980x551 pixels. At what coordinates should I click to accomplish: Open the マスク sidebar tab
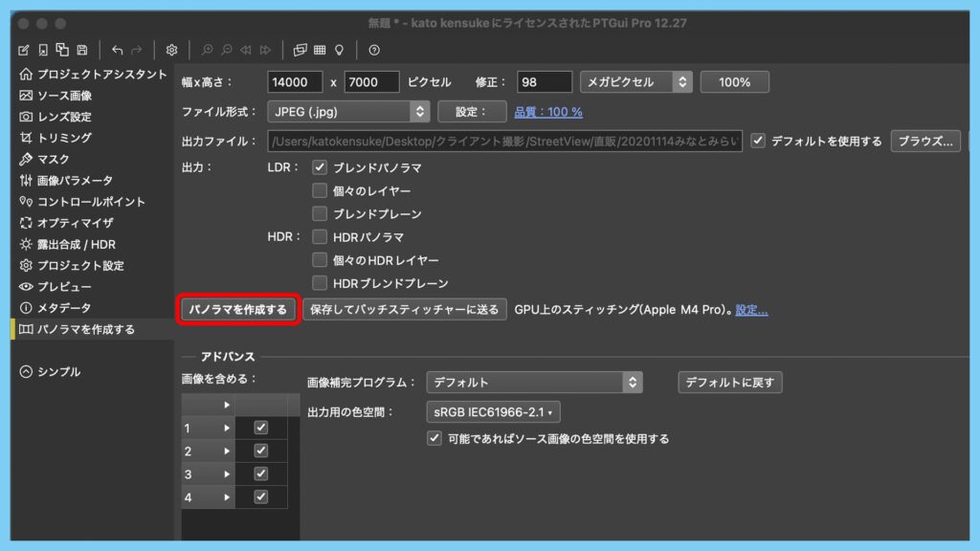(54, 159)
